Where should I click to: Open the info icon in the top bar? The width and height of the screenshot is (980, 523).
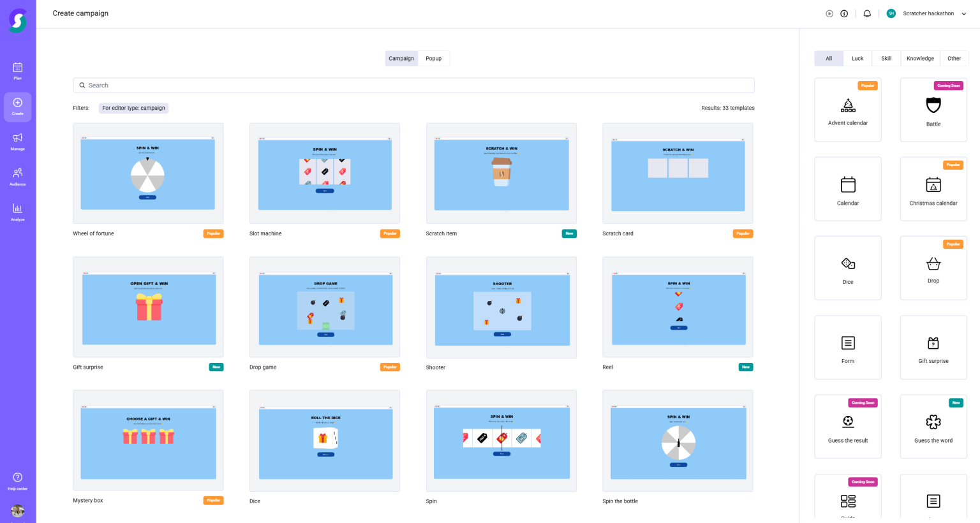844,13
